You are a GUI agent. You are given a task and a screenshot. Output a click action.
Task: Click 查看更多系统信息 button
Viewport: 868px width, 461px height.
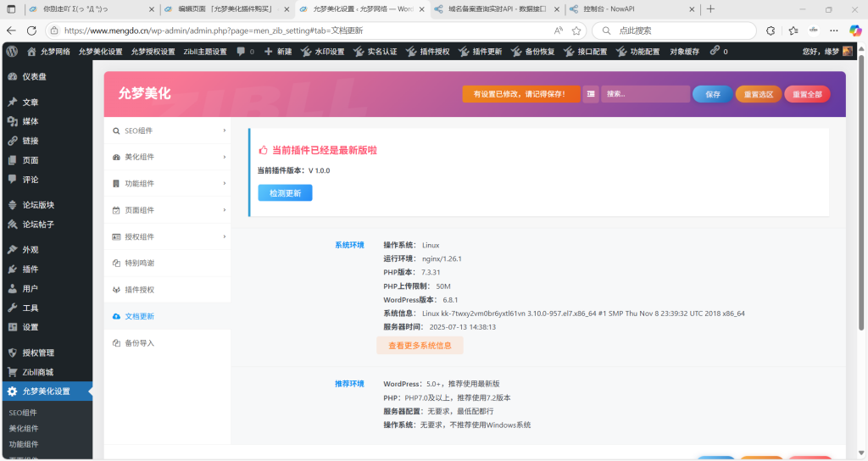click(x=420, y=346)
